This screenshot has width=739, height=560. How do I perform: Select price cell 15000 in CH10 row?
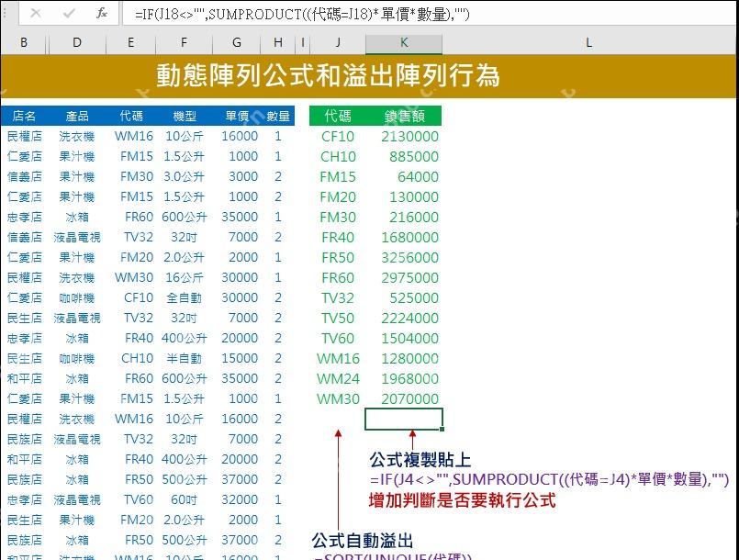point(240,359)
